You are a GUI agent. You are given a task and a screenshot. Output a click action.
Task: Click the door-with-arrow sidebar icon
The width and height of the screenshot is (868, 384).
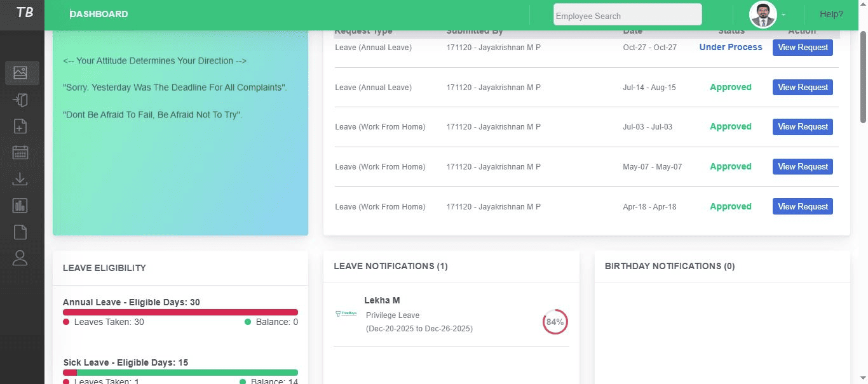point(20,100)
